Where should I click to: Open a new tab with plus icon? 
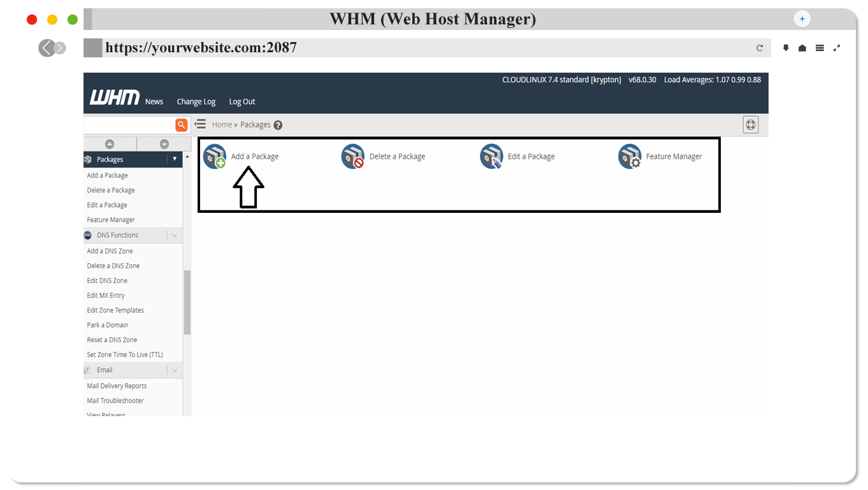click(802, 19)
